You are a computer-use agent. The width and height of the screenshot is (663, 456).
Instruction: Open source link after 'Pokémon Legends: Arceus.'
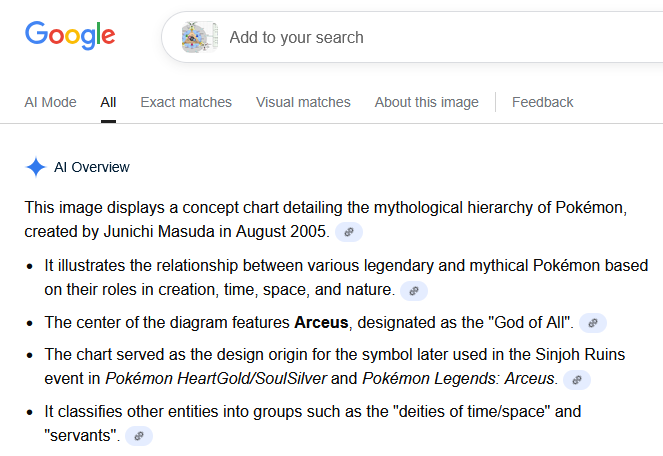click(x=577, y=379)
